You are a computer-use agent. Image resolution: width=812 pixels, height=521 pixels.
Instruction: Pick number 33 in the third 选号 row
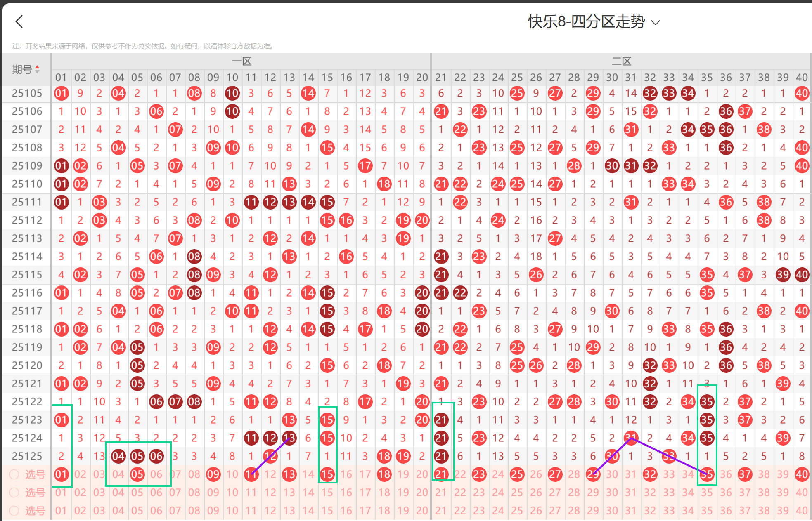coord(669,511)
